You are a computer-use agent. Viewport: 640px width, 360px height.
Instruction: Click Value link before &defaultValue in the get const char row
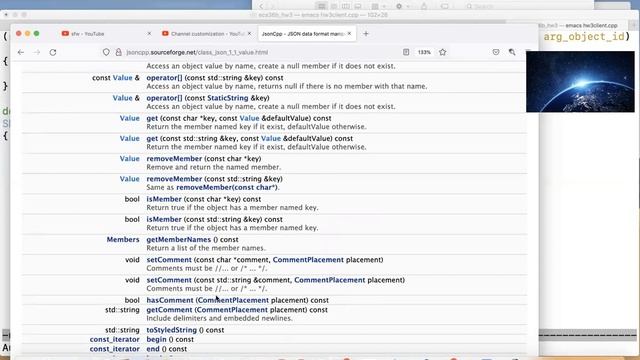point(249,118)
